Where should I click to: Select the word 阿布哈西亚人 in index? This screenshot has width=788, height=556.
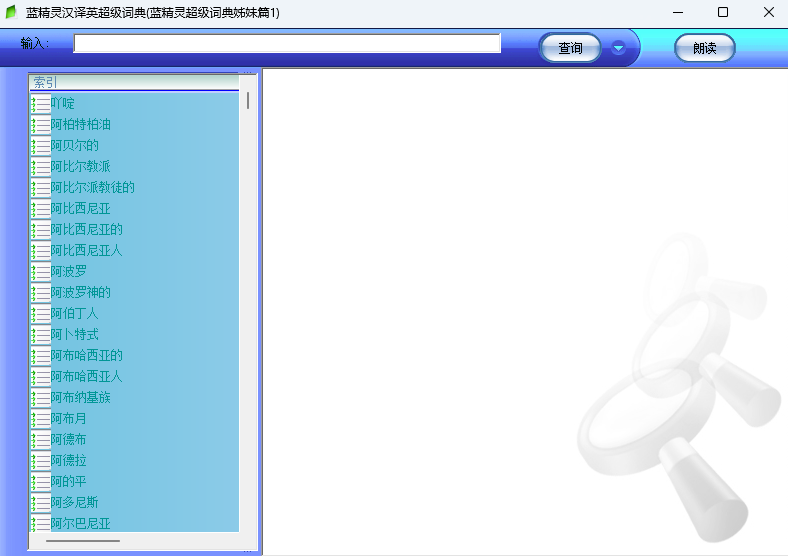(x=86, y=377)
